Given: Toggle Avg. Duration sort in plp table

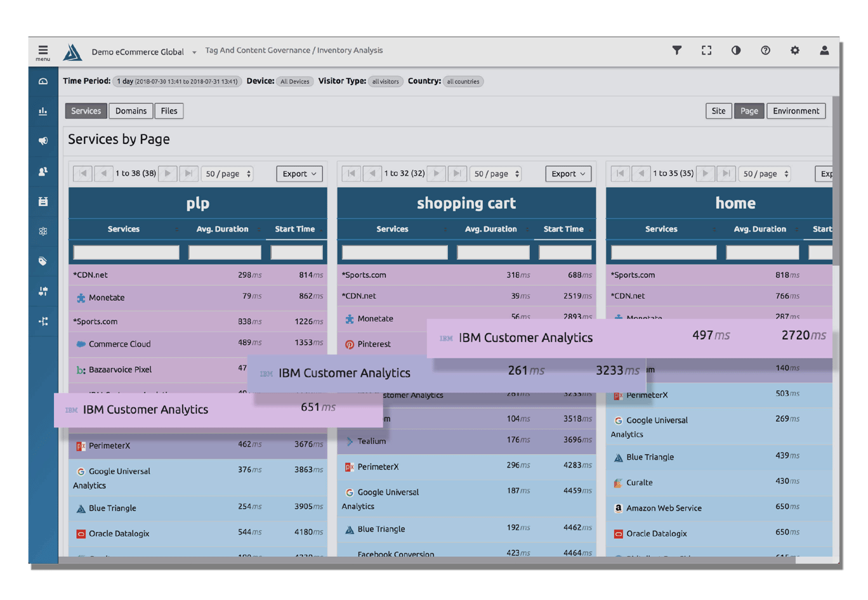Looking at the screenshot, I should click(223, 229).
